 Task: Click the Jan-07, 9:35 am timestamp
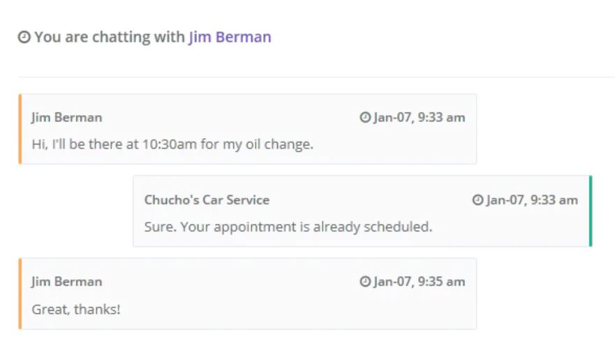click(420, 282)
